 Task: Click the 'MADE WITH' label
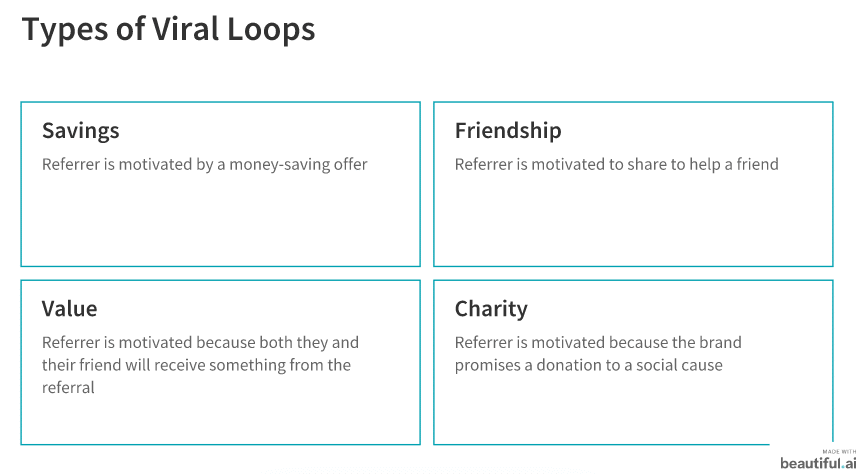click(839, 451)
